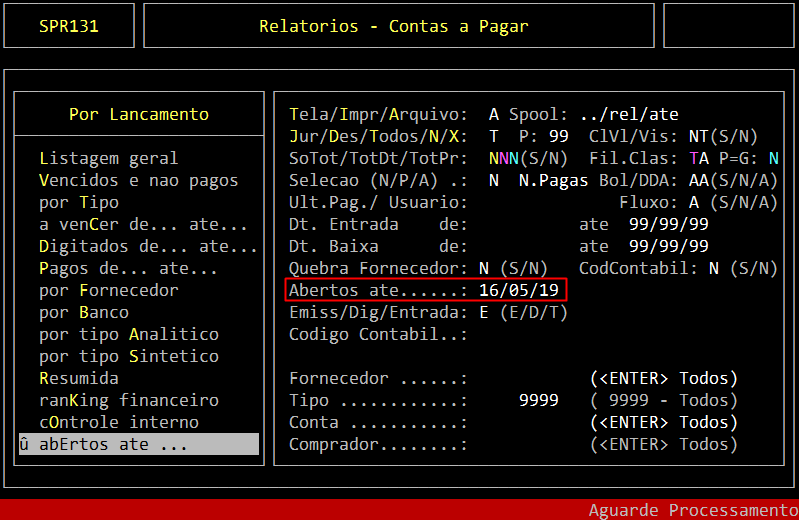The height and width of the screenshot is (520, 799).
Task: Click the 'Emiss/Dig/Entrada' E value
Action: 484,312
